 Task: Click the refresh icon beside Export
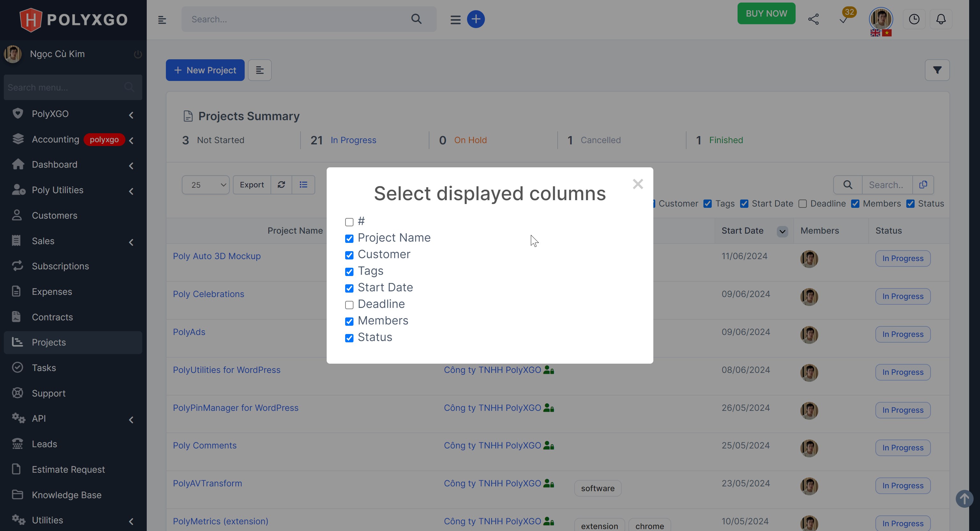tap(281, 185)
